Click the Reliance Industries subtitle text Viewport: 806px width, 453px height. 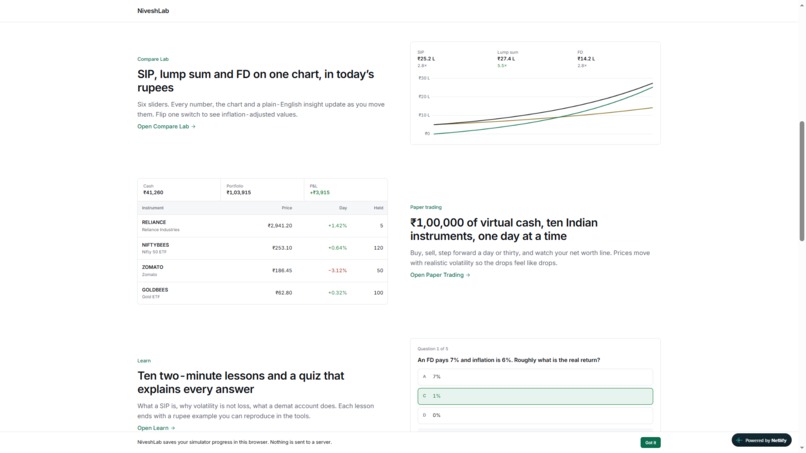[160, 230]
